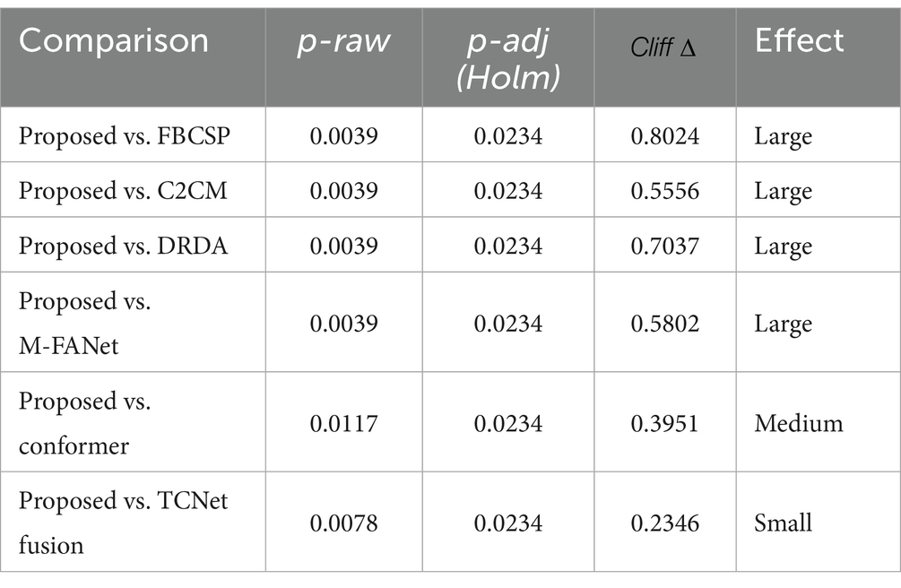Image resolution: width=901 pixels, height=588 pixels.
Task: Select the 0.7037 Cliff delta value
Action: pos(664,246)
